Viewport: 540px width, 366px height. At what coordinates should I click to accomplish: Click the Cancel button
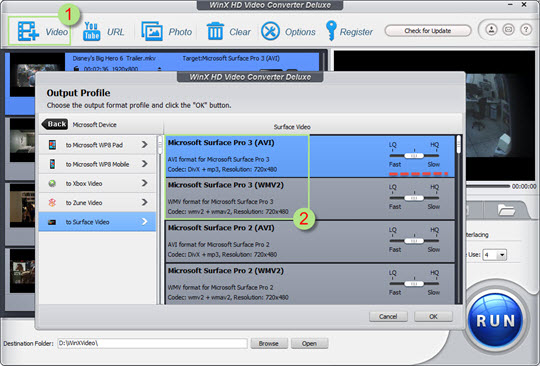[388, 316]
